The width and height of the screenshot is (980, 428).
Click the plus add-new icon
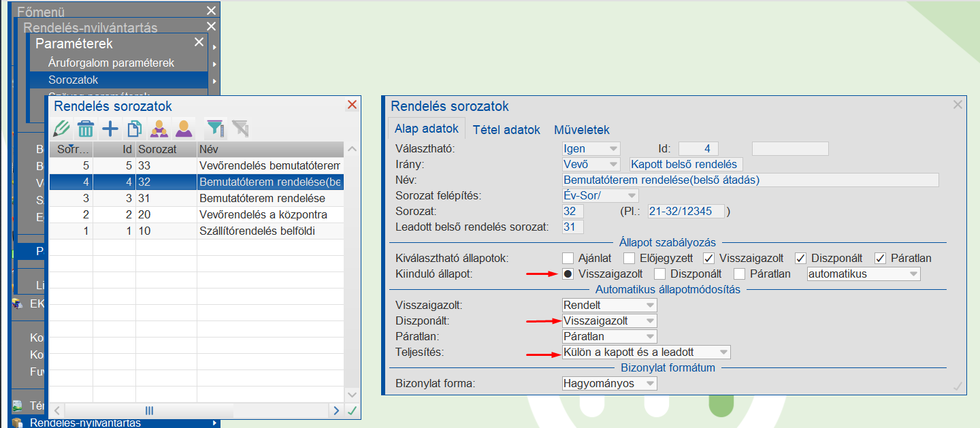pos(110,128)
